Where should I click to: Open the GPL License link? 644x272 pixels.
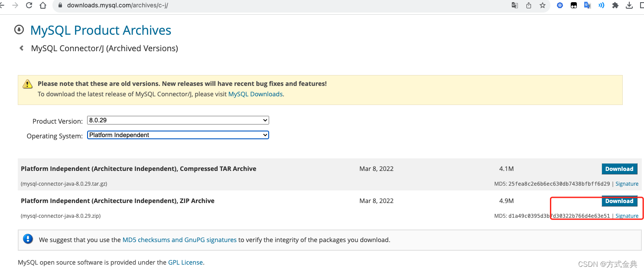pos(185,262)
